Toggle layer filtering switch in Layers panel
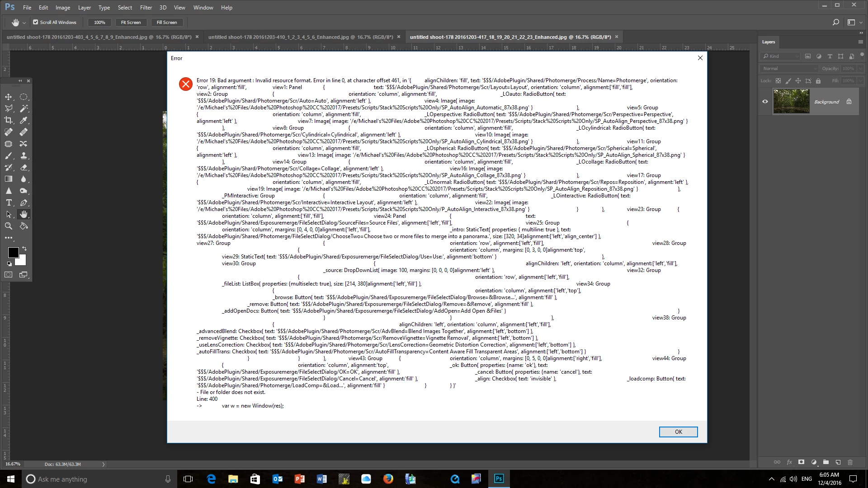This screenshot has width=868, height=488. click(862, 56)
